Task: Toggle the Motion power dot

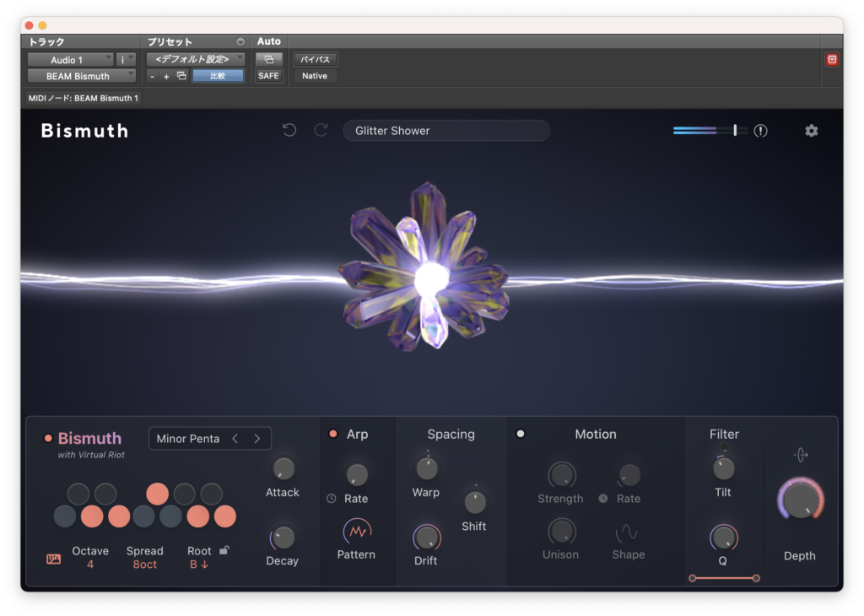Action: click(x=520, y=434)
